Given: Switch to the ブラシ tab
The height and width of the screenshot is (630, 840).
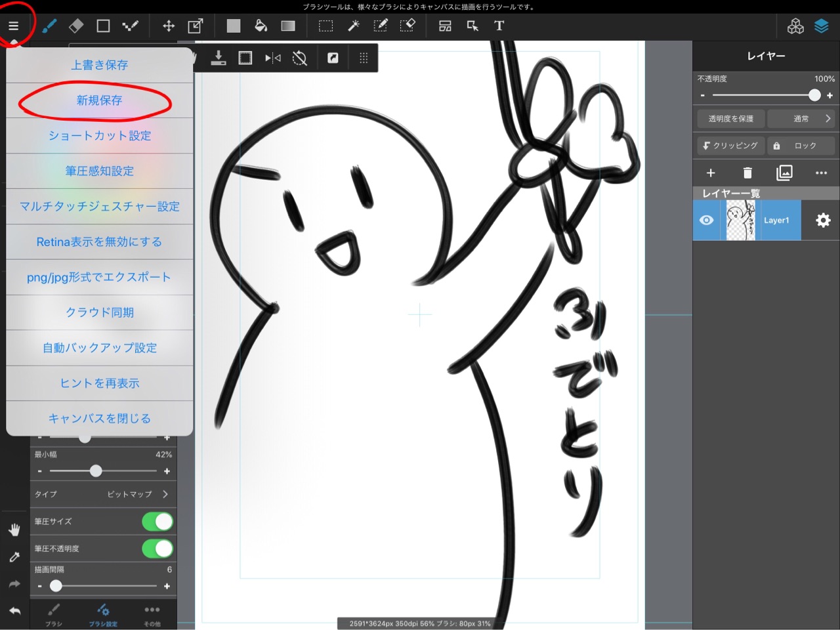Looking at the screenshot, I should point(54,615).
